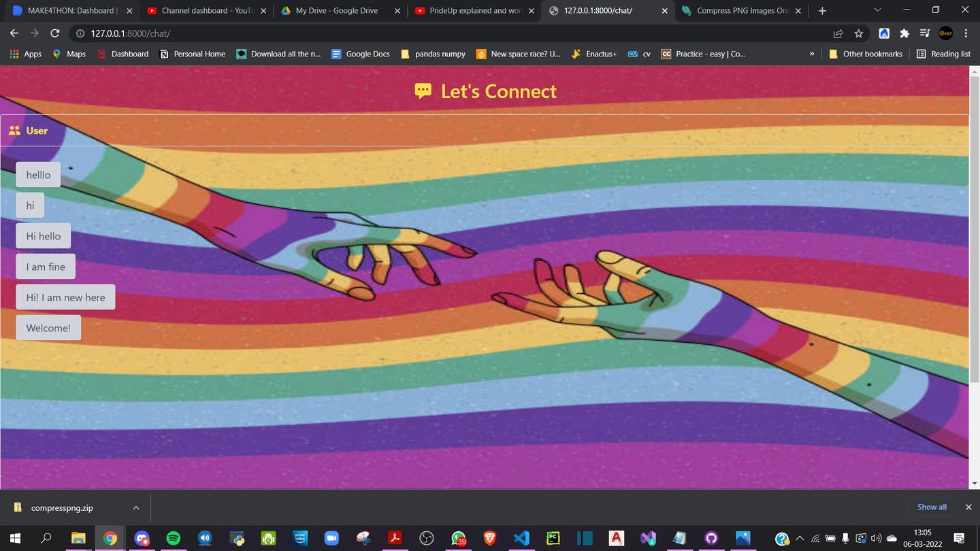
Task: Open PyCharm from the taskbar
Action: click(x=553, y=538)
